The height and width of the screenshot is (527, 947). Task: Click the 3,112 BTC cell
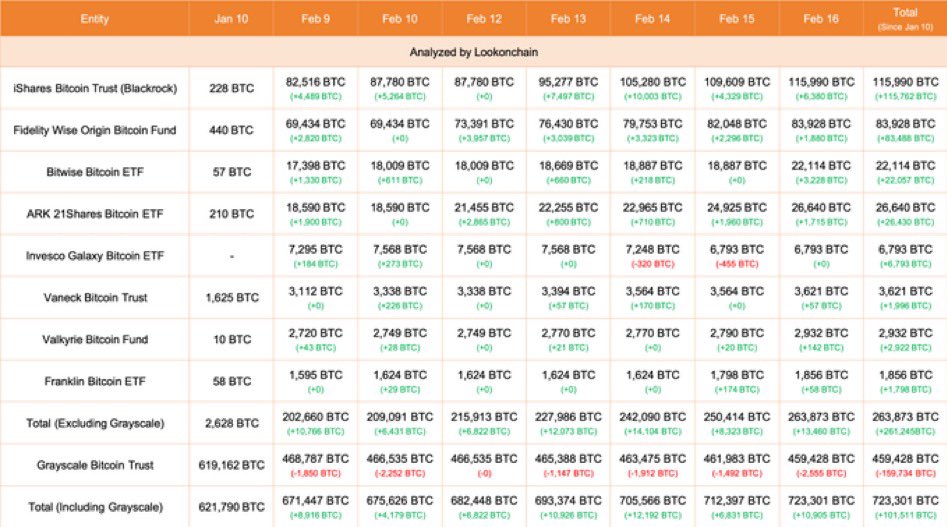click(315, 298)
